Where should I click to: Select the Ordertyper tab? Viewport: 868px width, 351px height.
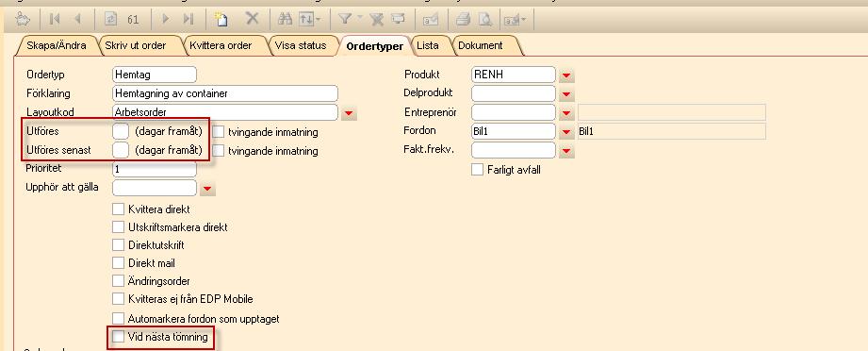[x=375, y=46]
